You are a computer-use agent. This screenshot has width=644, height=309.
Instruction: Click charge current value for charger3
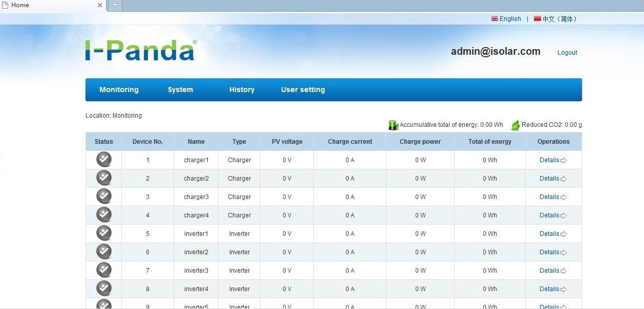tap(350, 197)
